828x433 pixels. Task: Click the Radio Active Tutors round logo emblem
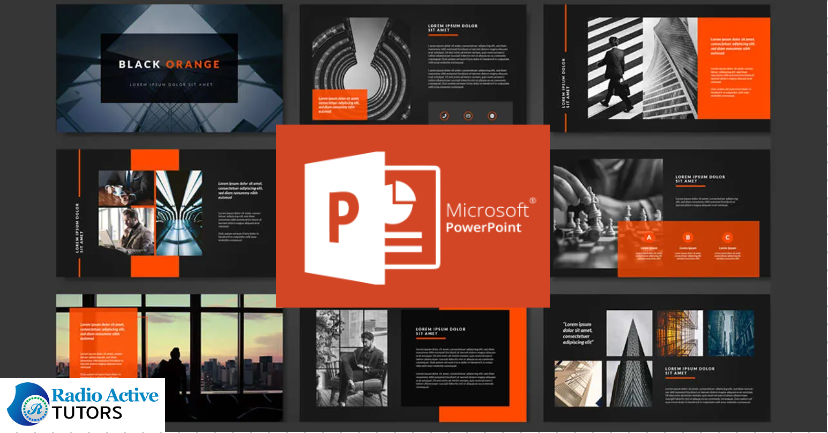29,404
